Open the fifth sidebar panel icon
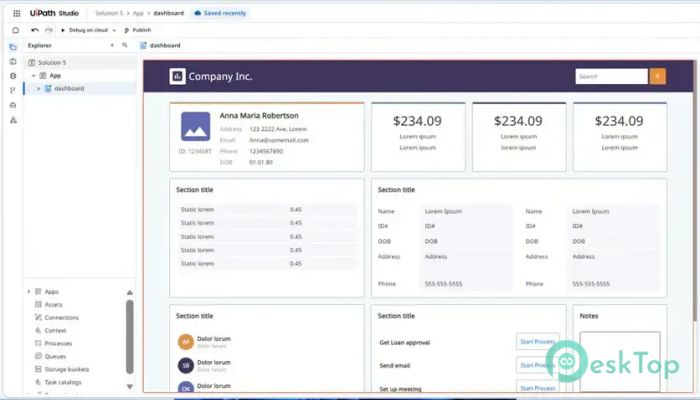Viewport: 700px width, 400px height. 13,105
